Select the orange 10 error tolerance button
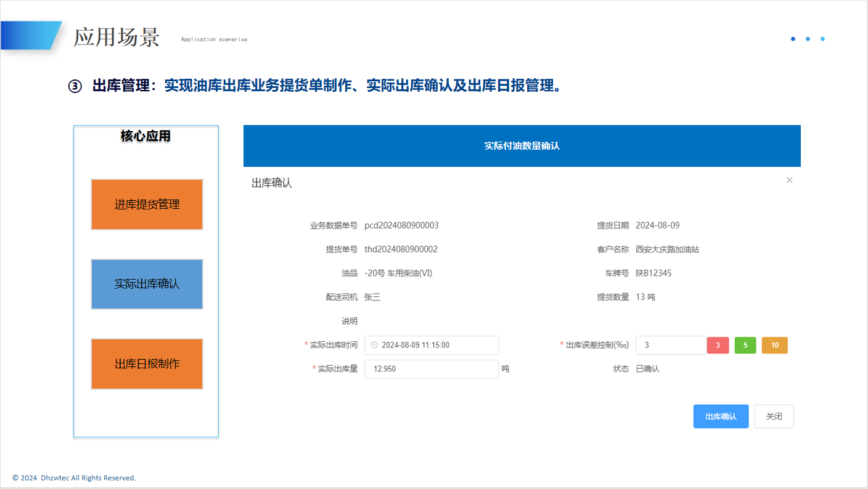Image resolution: width=868 pixels, height=489 pixels. 775,346
